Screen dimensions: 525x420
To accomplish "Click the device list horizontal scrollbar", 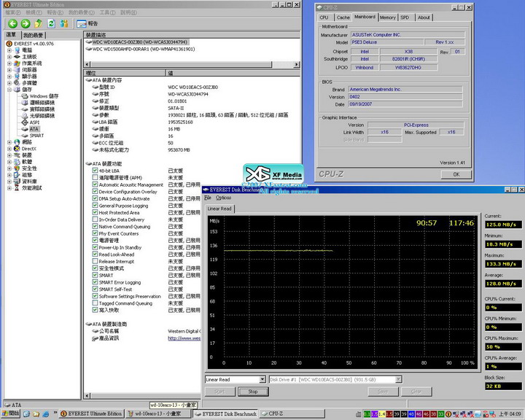I will pyautogui.click(x=192, y=64).
